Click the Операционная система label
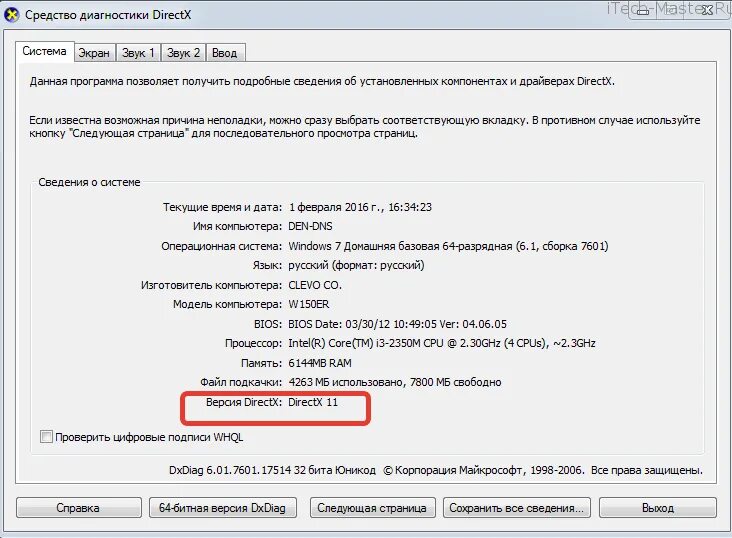The image size is (732, 538). click(x=222, y=246)
